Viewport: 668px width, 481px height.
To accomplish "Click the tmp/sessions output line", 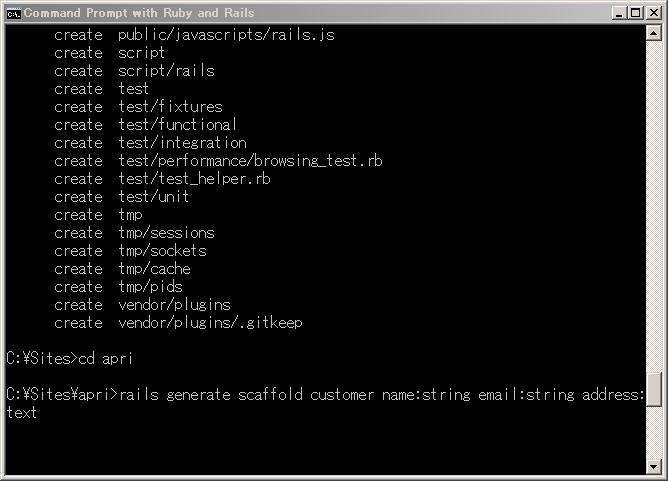I will (x=134, y=233).
